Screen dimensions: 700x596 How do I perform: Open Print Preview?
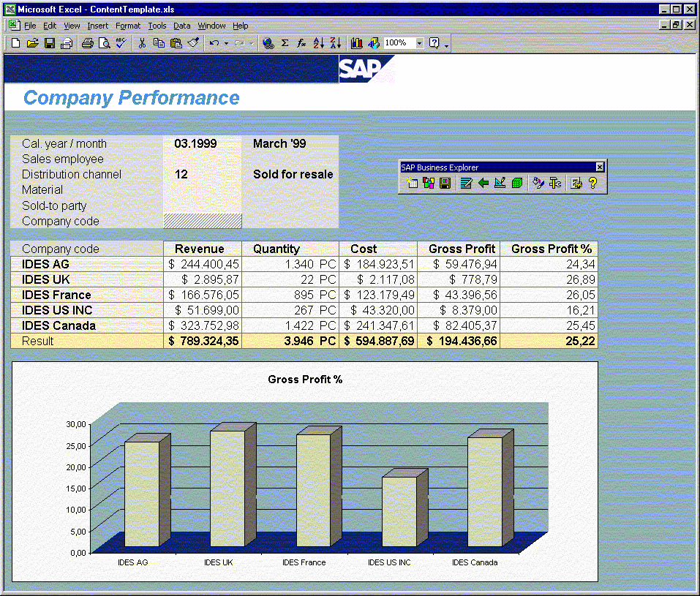point(105,43)
